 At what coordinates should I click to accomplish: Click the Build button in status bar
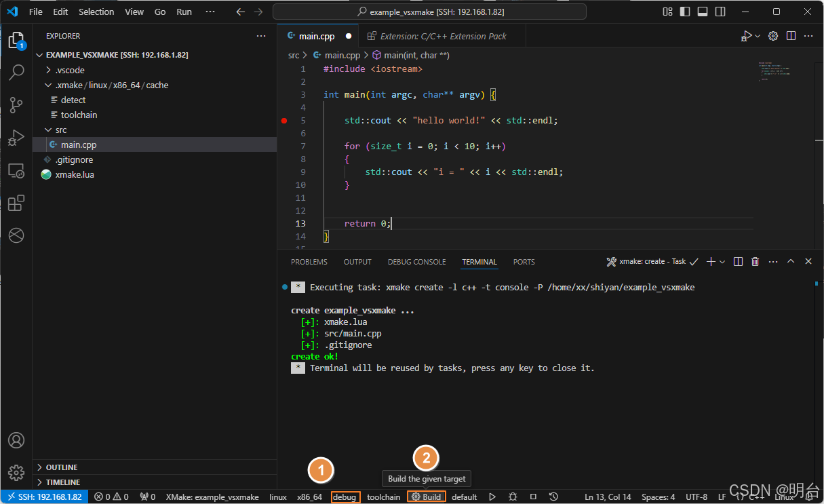[427, 497]
